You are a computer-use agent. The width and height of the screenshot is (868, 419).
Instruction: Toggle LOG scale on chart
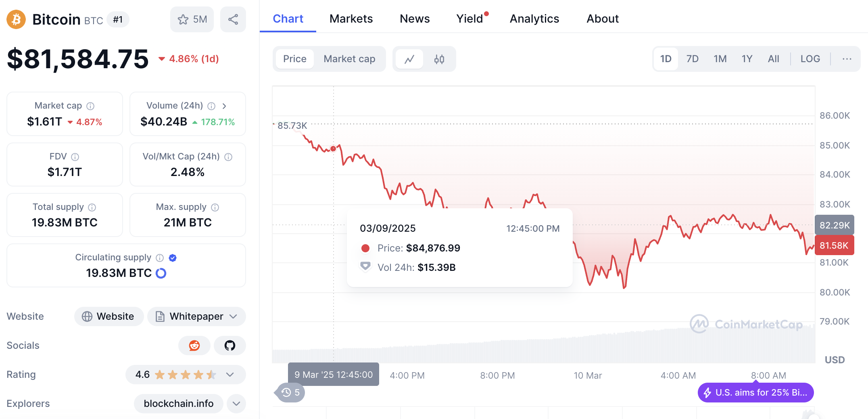(810, 59)
